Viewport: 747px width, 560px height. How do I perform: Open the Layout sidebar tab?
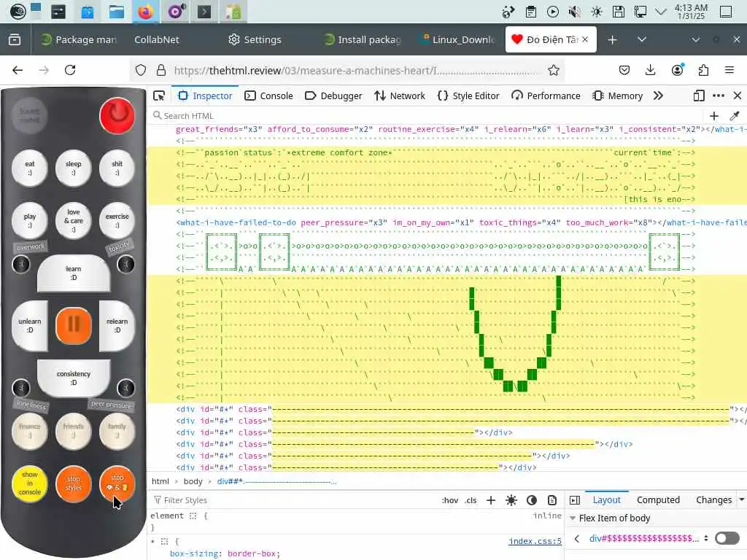606,500
